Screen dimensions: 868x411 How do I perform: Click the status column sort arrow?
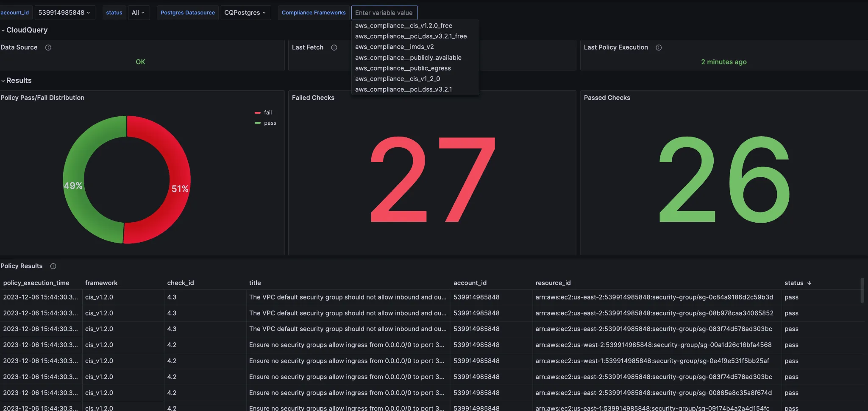[x=809, y=283]
